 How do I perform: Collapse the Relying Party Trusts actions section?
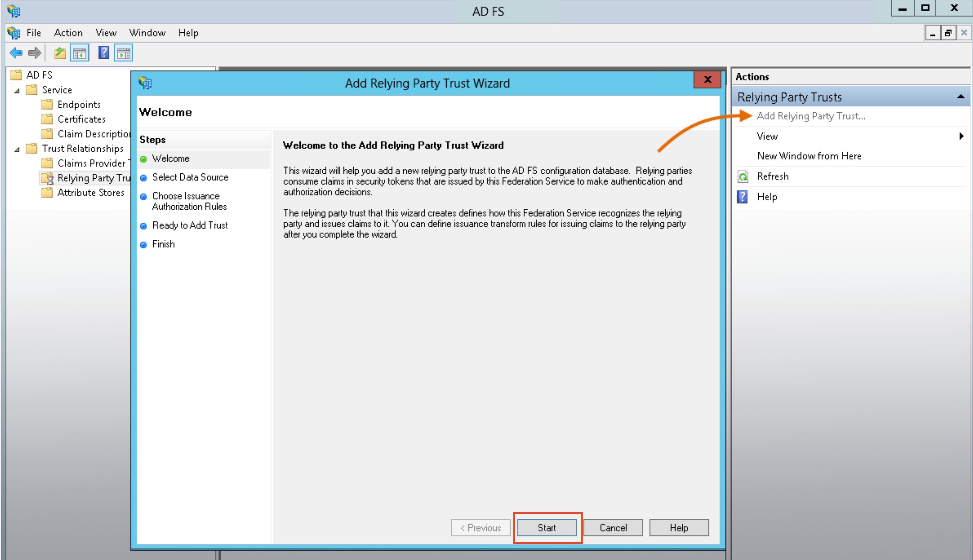(x=961, y=97)
